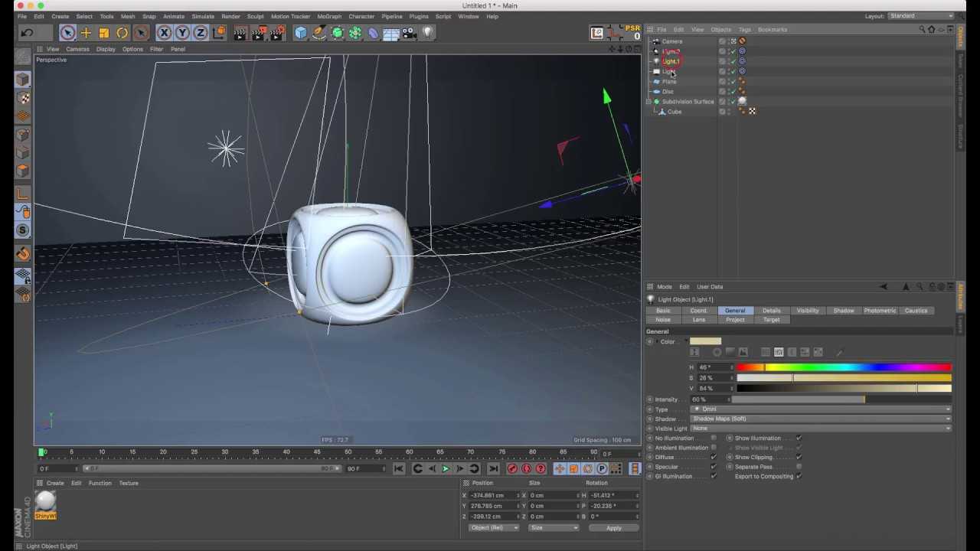
Task: Toggle Y-axis lock
Action: [182, 33]
